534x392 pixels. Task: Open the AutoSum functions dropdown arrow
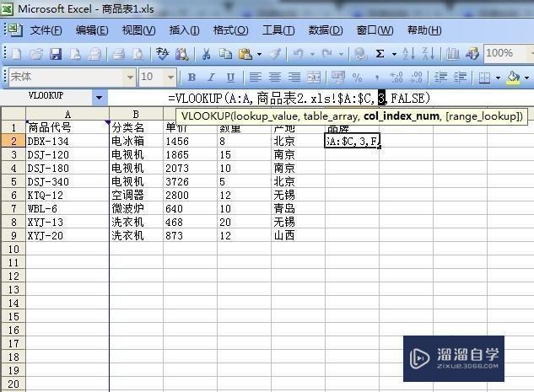(x=394, y=54)
